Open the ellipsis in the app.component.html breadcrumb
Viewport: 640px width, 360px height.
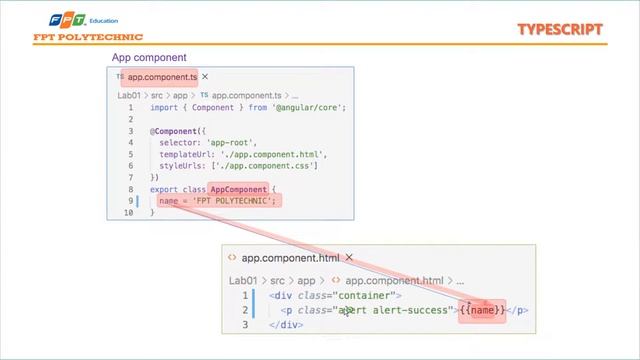pyautogui.click(x=460, y=282)
